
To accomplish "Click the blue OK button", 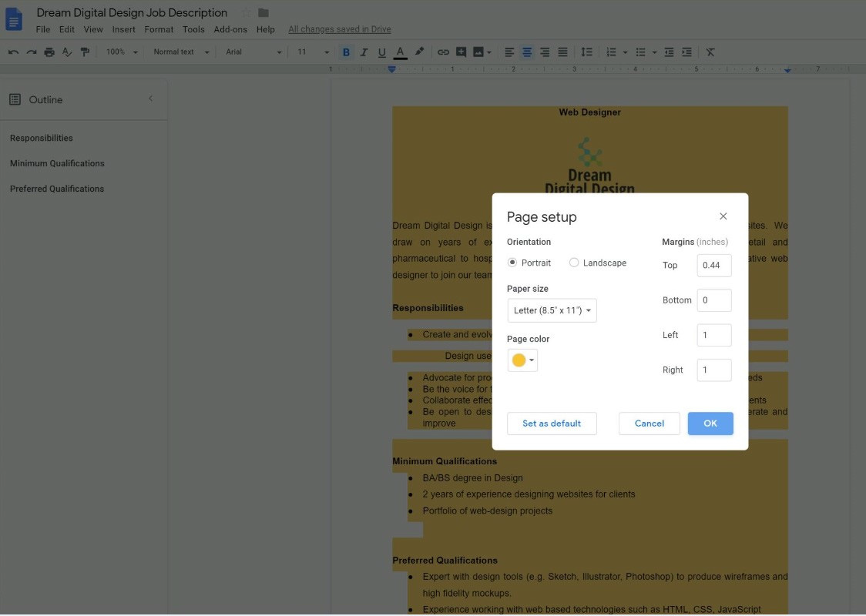I will point(710,423).
